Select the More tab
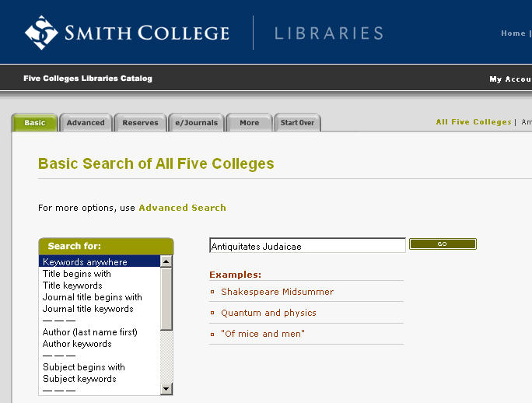 pos(249,123)
